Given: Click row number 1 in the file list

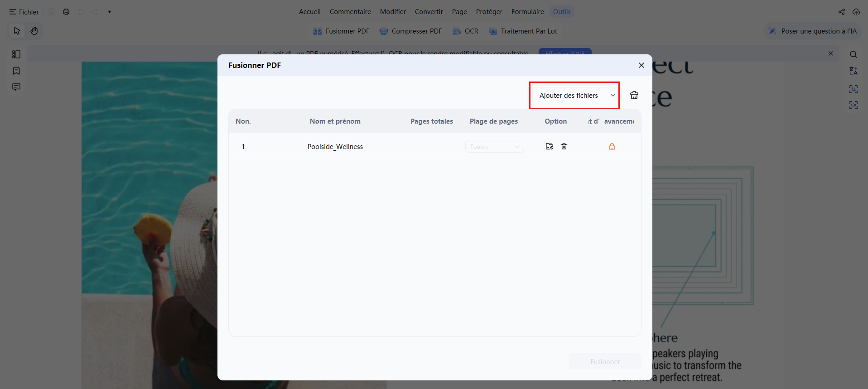Looking at the screenshot, I should pos(243,147).
